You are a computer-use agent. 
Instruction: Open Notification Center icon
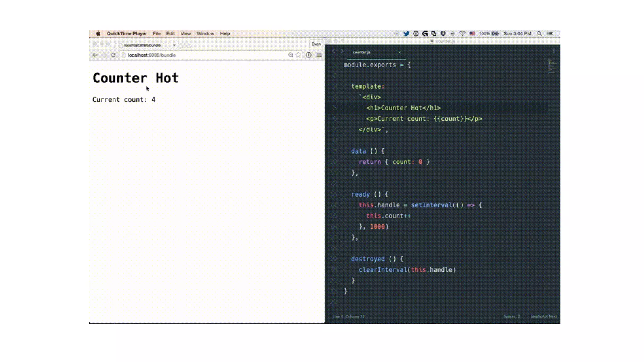550,34
